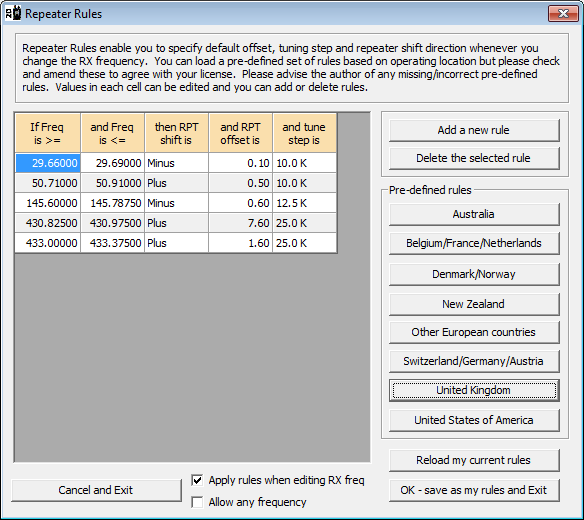Select Minus shift cell for 145.60000 row
Image resolution: width=584 pixels, height=520 pixels.
tap(177, 203)
